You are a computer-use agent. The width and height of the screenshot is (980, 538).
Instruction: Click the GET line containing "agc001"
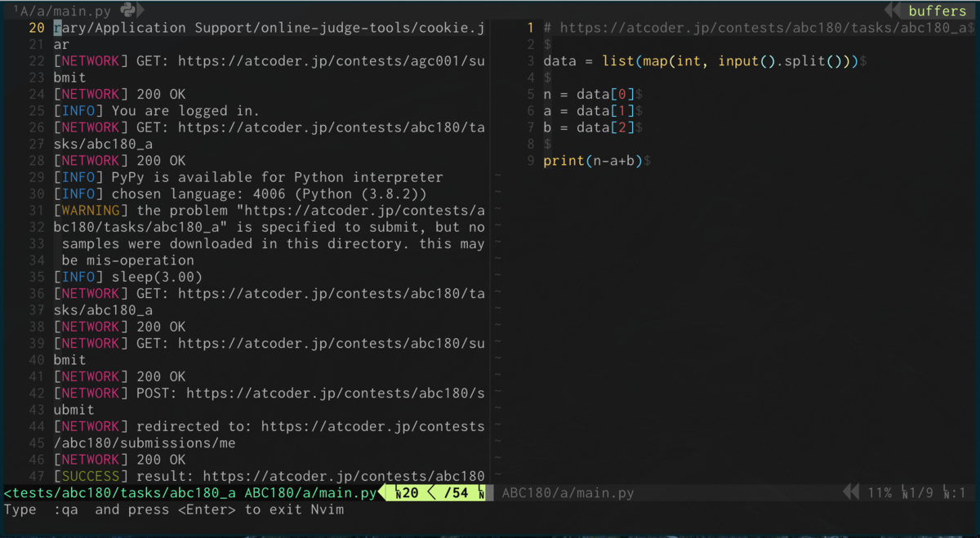[x=269, y=61]
